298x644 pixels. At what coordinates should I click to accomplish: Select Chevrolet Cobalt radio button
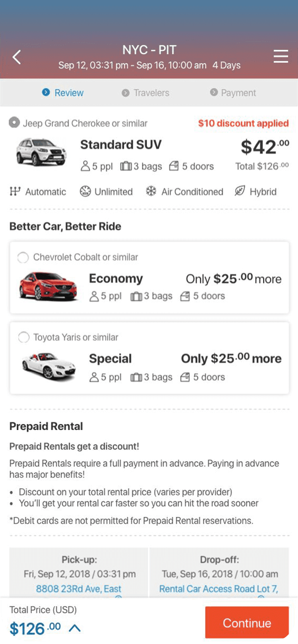click(23, 257)
